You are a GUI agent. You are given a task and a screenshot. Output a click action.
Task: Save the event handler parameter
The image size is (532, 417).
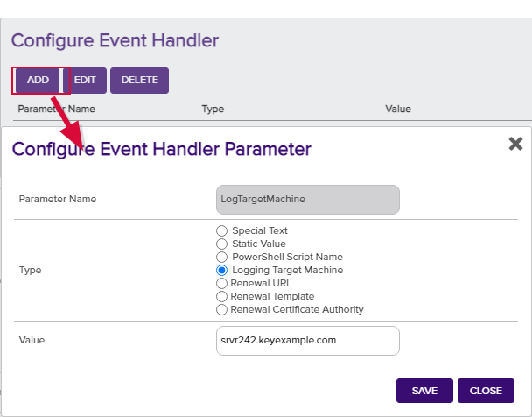click(x=424, y=391)
